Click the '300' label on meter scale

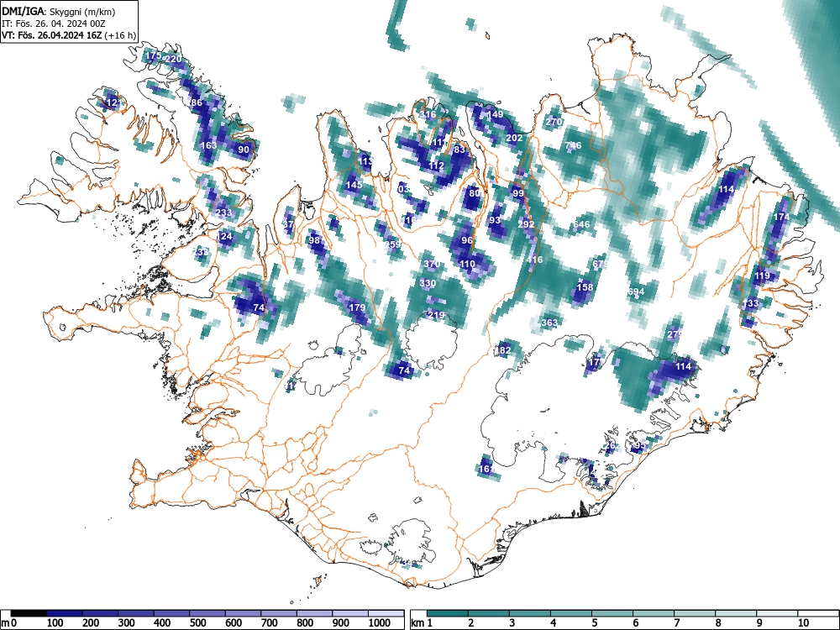pos(127,622)
